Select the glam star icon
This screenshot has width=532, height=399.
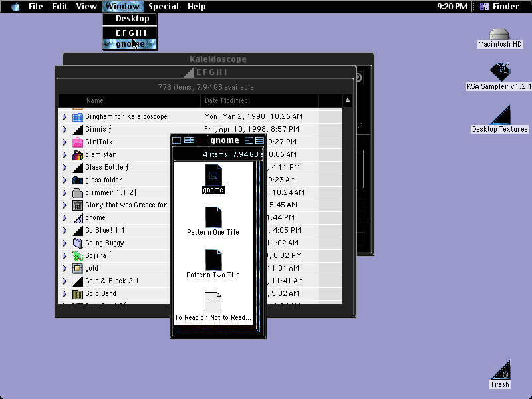78,155
